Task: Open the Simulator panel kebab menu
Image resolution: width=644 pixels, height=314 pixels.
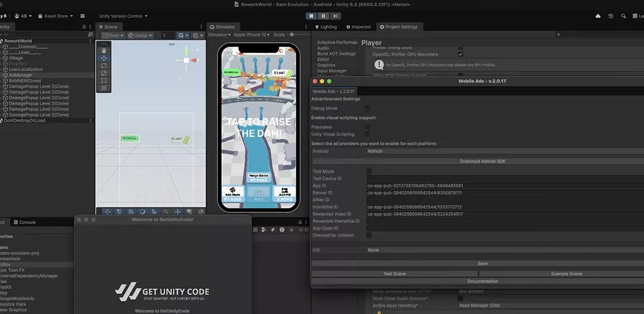Action: point(306,26)
